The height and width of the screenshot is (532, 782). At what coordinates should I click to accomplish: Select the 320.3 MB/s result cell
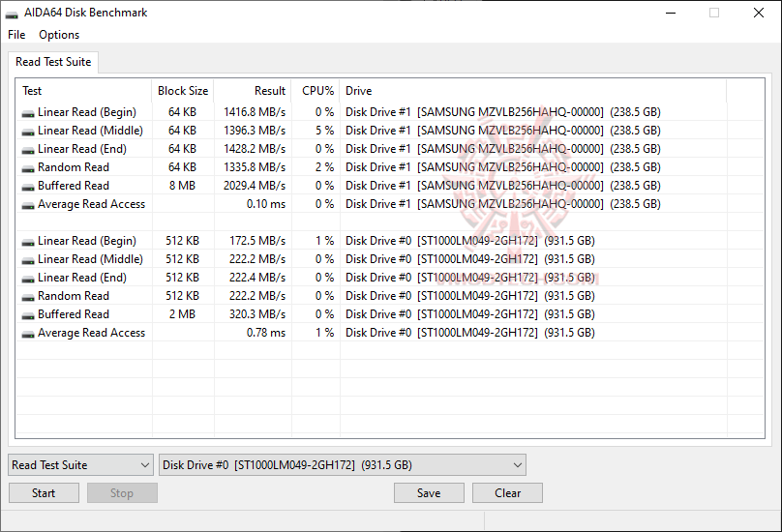pyautogui.click(x=257, y=314)
